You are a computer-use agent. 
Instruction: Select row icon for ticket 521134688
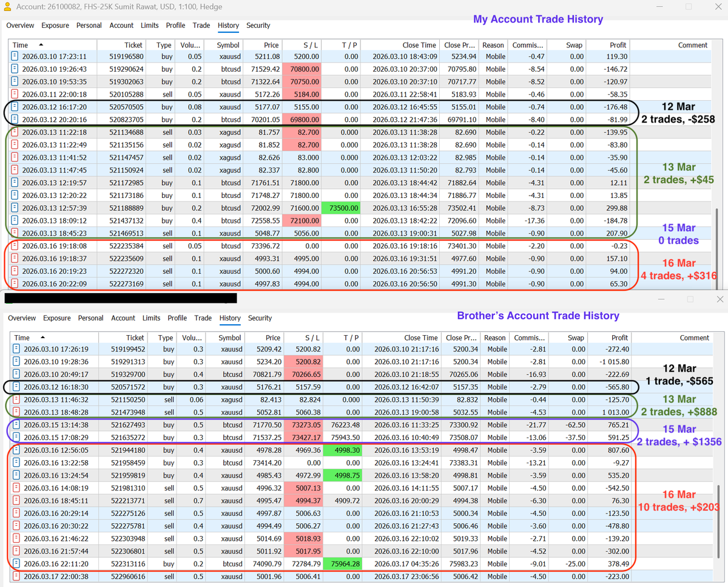(15, 132)
